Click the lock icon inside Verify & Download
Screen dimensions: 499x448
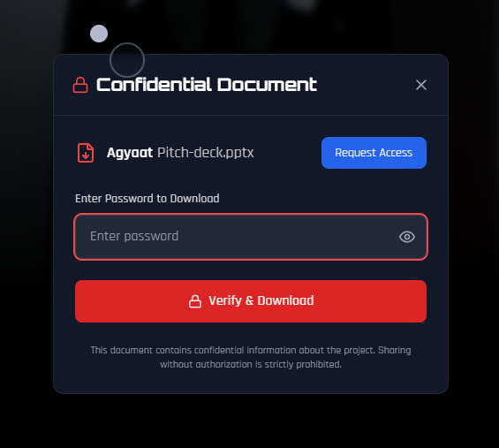click(x=195, y=301)
